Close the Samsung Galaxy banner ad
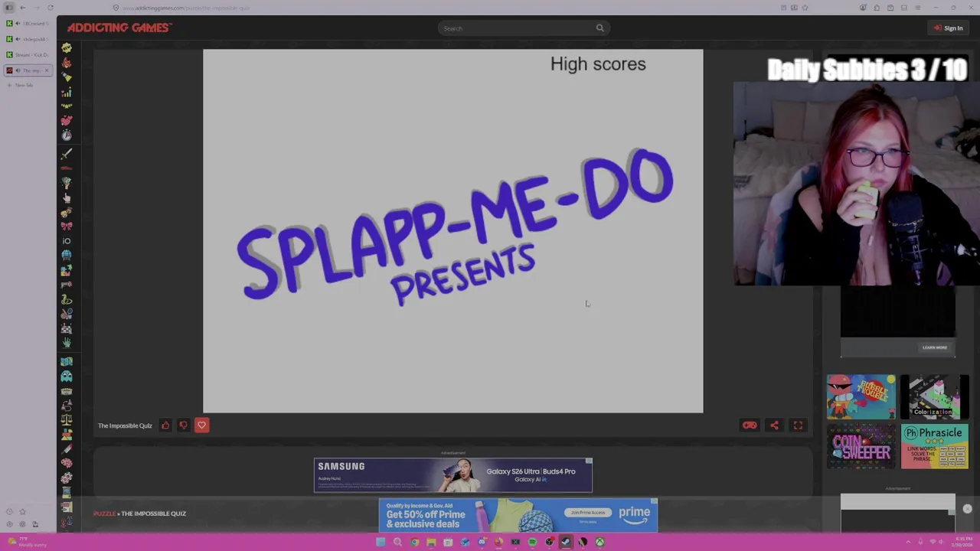980x551 pixels. coord(588,461)
